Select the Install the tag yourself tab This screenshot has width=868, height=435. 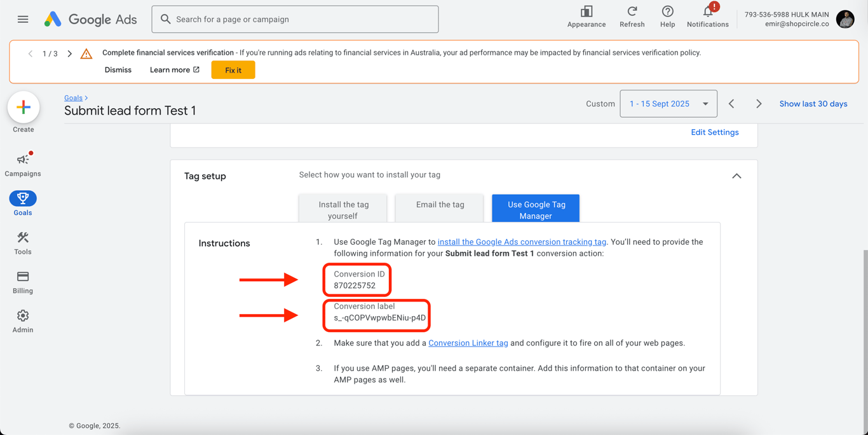click(x=343, y=210)
